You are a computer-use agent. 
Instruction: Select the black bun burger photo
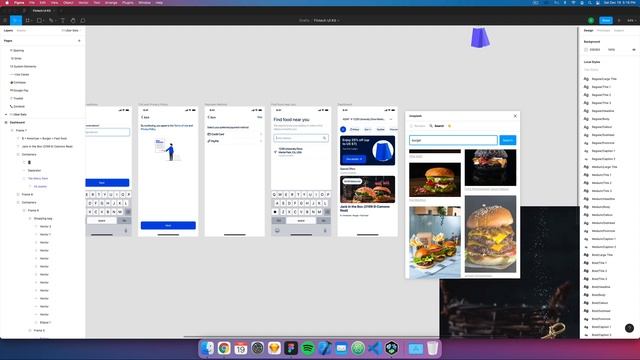490,167
